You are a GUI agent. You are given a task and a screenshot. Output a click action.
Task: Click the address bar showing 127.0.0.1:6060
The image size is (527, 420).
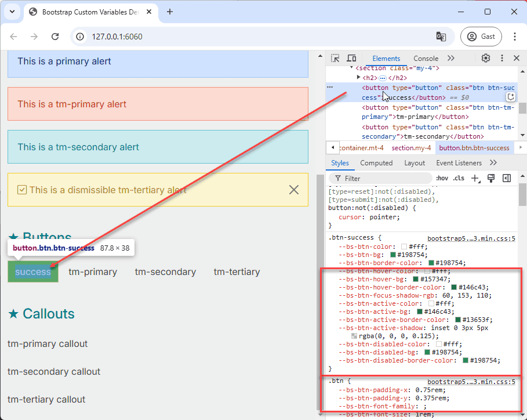pyautogui.click(x=262, y=37)
